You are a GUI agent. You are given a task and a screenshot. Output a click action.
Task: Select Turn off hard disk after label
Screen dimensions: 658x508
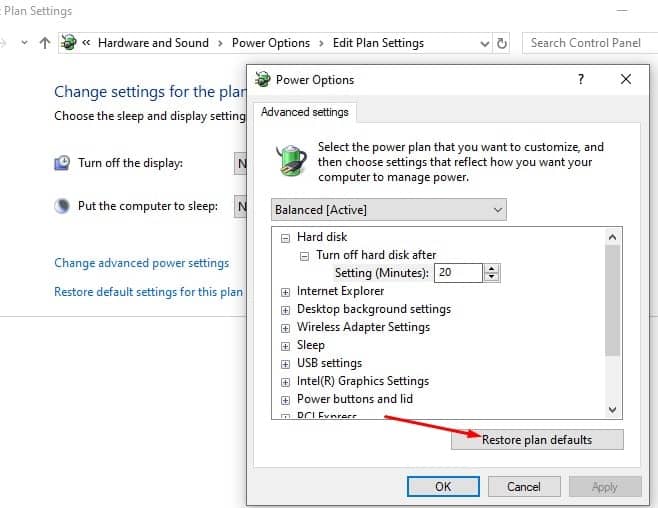point(376,255)
